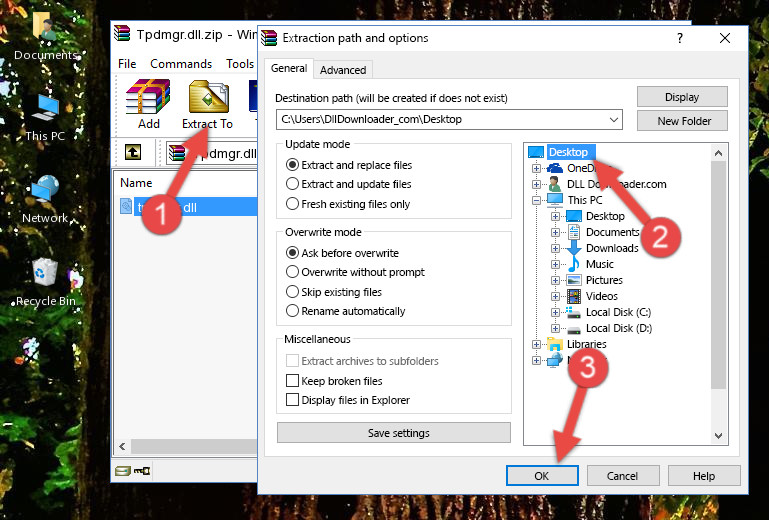The image size is (769, 520).
Task: Select This PC node in tree
Action: pos(585,200)
